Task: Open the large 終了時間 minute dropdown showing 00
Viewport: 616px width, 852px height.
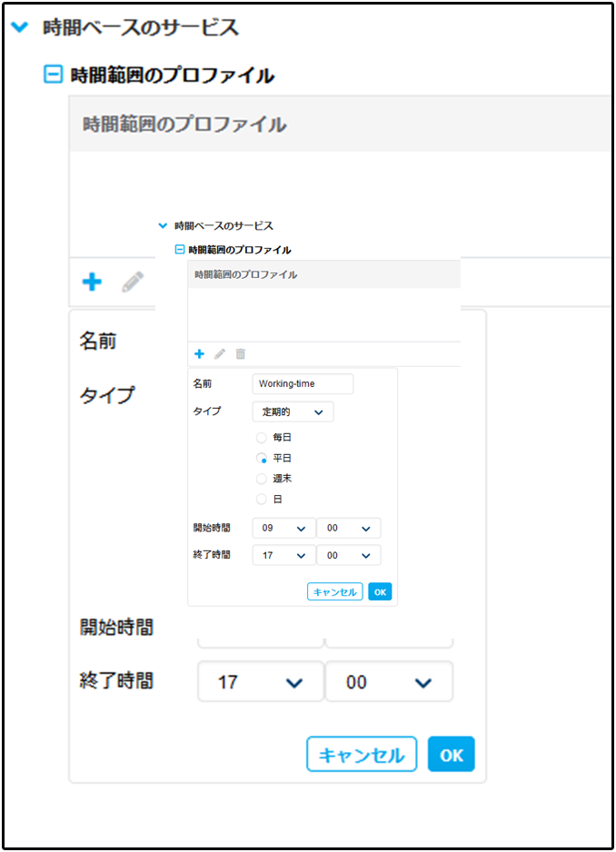Action: tap(389, 682)
